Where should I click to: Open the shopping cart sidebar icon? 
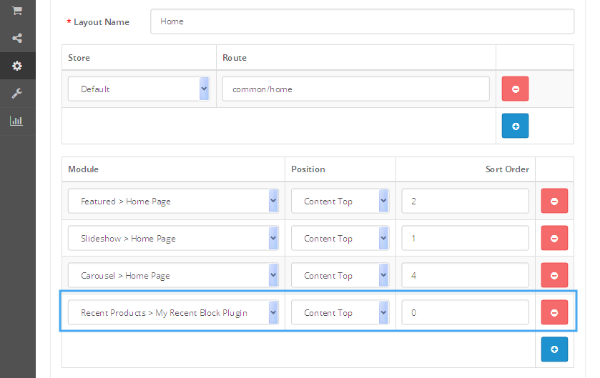pyautogui.click(x=17, y=11)
